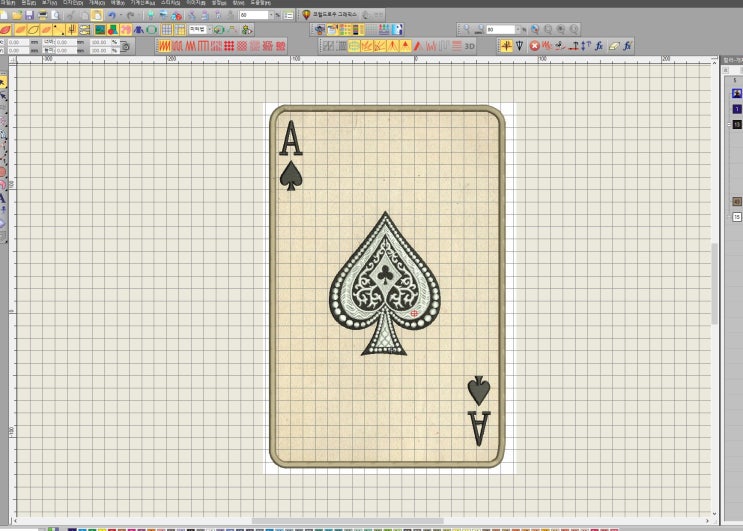Select the black trident pull compensation icon

[520, 46]
